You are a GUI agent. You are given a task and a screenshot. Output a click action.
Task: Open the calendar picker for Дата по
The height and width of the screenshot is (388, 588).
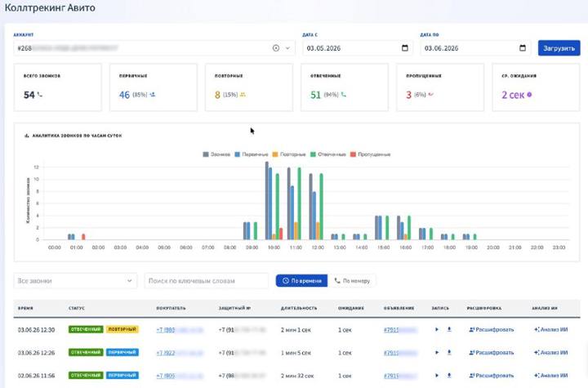(x=523, y=48)
